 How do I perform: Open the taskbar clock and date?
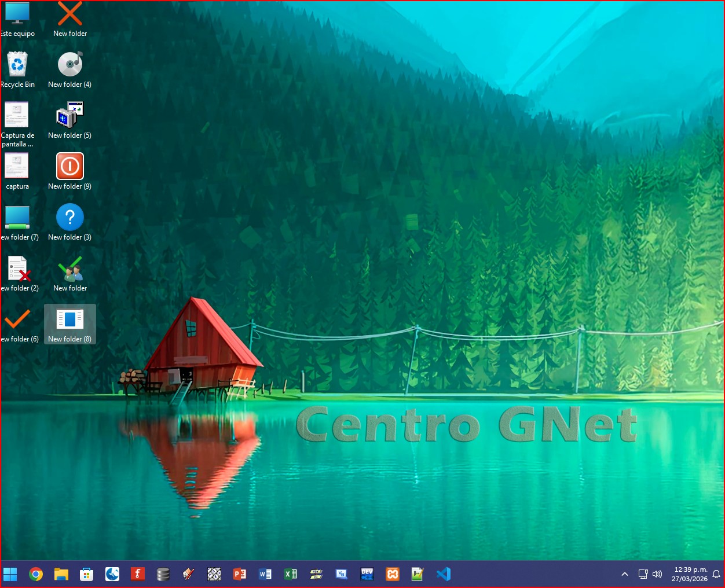(x=690, y=574)
